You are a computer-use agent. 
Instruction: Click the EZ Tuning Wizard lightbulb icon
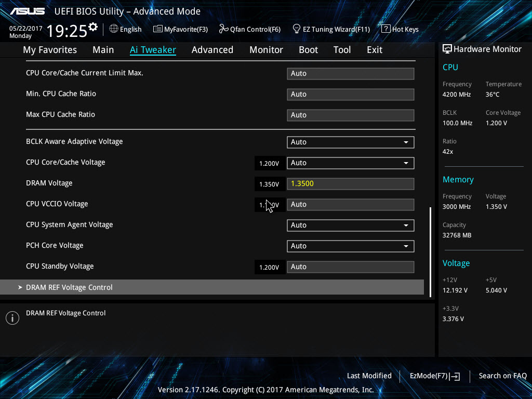[x=297, y=29]
